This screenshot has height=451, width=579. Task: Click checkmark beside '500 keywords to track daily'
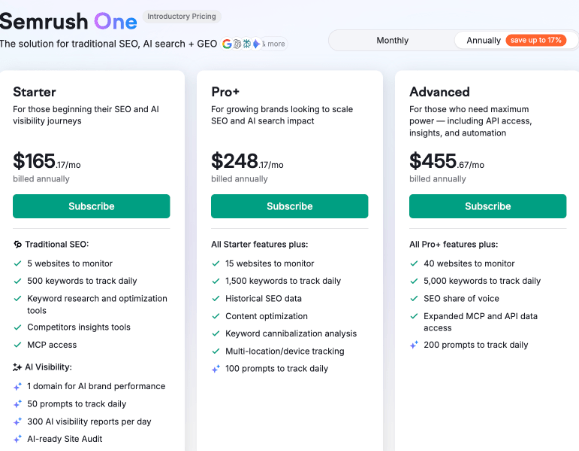(17, 281)
